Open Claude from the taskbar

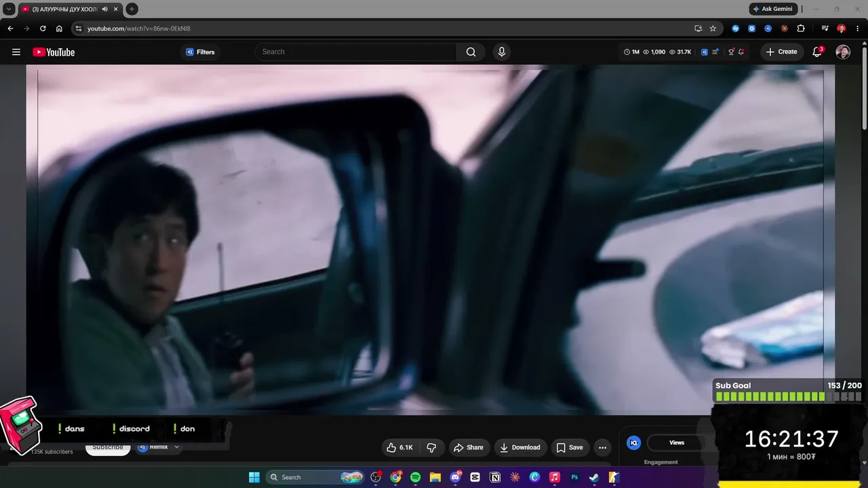coord(515,477)
